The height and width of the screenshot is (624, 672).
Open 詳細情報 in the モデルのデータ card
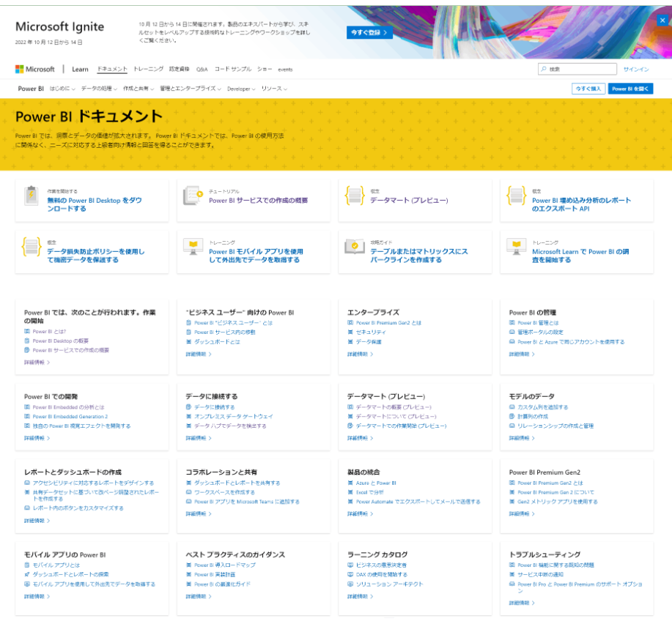pyautogui.click(x=522, y=438)
